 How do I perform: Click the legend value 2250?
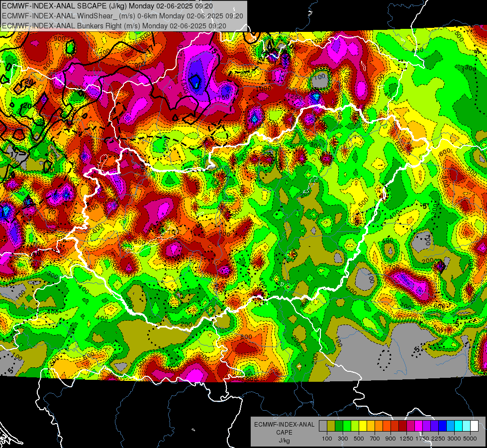click(x=439, y=439)
